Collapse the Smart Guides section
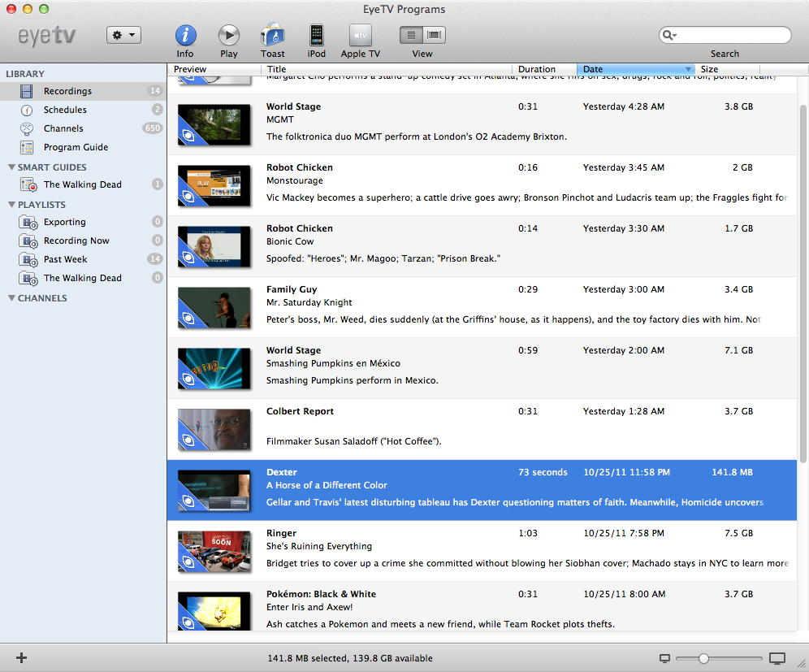This screenshot has width=809, height=672. [11, 167]
